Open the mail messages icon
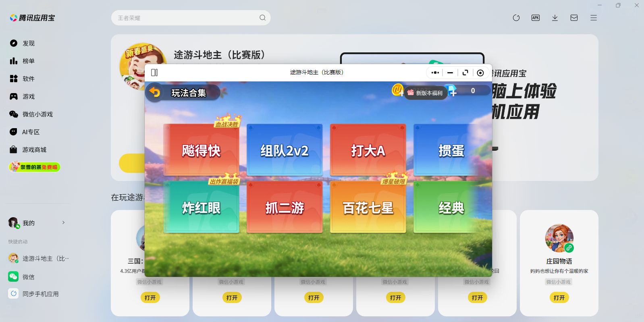 pyautogui.click(x=574, y=18)
